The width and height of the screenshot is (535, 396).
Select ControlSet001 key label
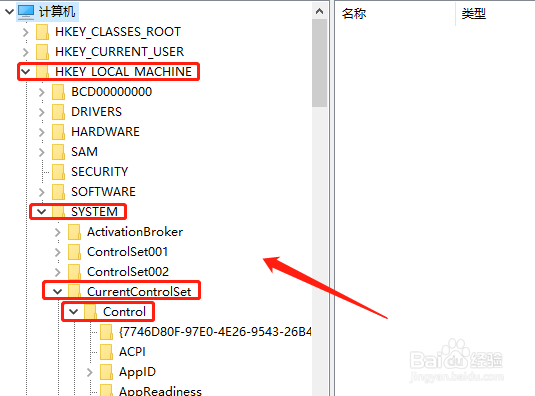[127, 252]
